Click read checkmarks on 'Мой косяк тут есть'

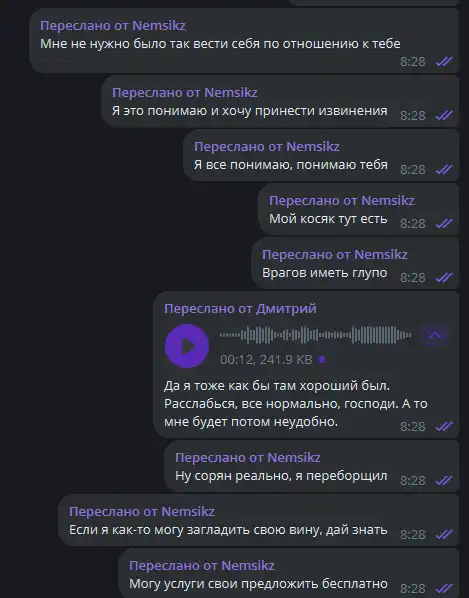pyautogui.click(x=444, y=223)
